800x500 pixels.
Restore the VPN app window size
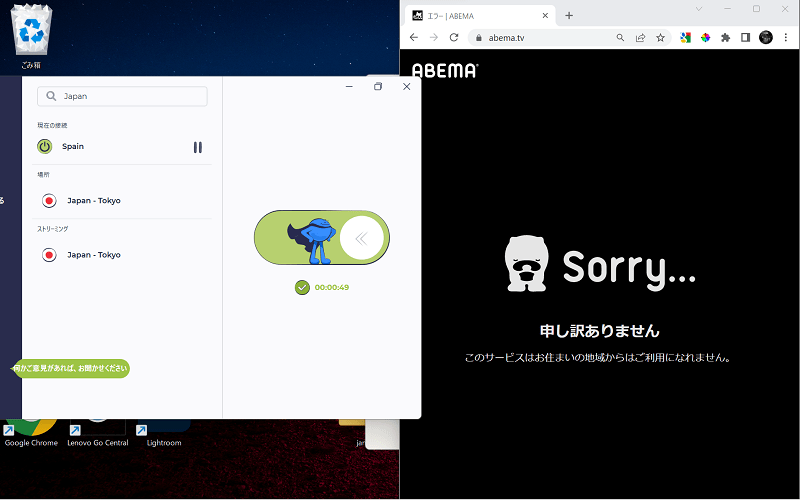coord(378,87)
